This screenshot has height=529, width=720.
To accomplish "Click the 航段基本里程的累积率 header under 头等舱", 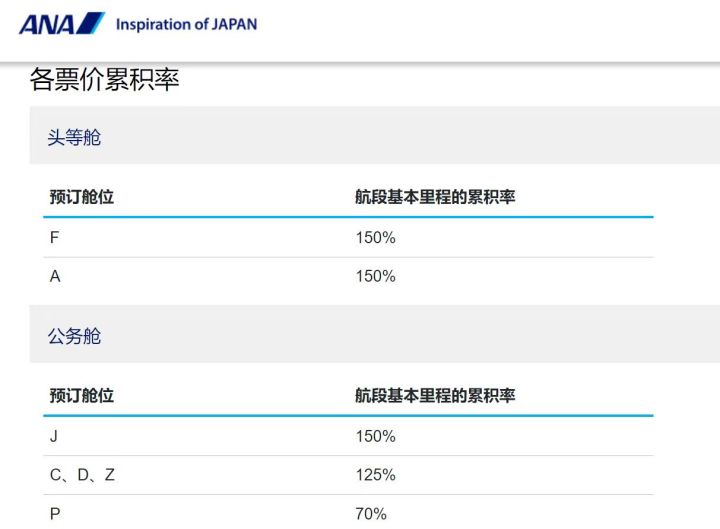I will [x=435, y=197].
